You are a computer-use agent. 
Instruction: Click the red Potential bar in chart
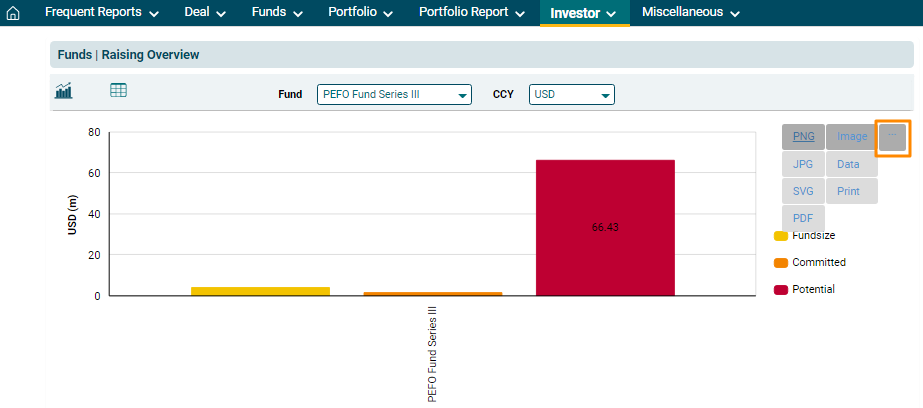click(605, 227)
